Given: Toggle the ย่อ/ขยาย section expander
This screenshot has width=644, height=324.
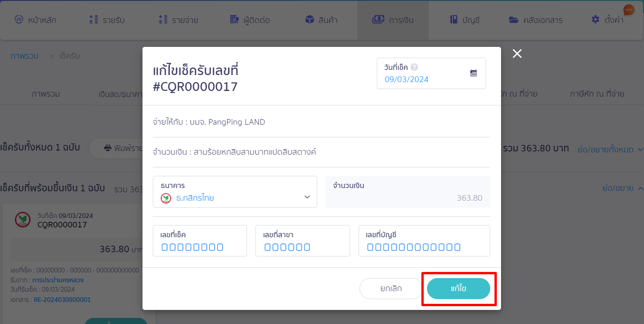Looking at the screenshot, I should [623, 188].
